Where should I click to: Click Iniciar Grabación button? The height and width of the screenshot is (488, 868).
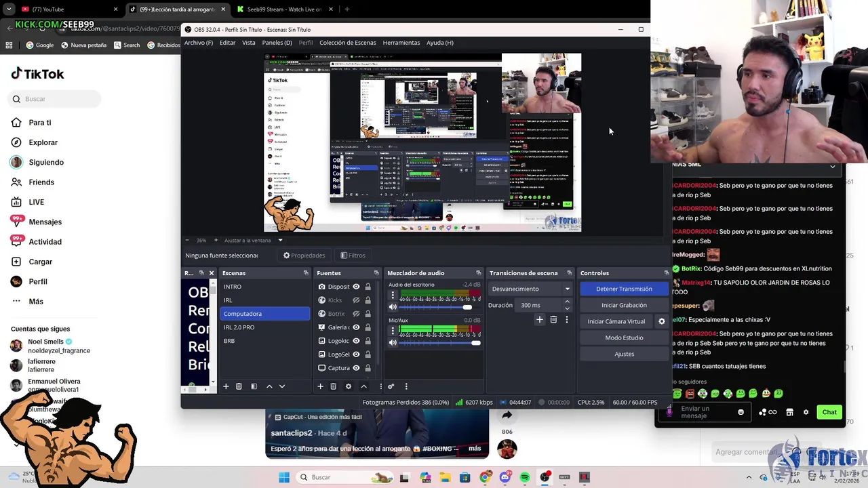click(624, 305)
